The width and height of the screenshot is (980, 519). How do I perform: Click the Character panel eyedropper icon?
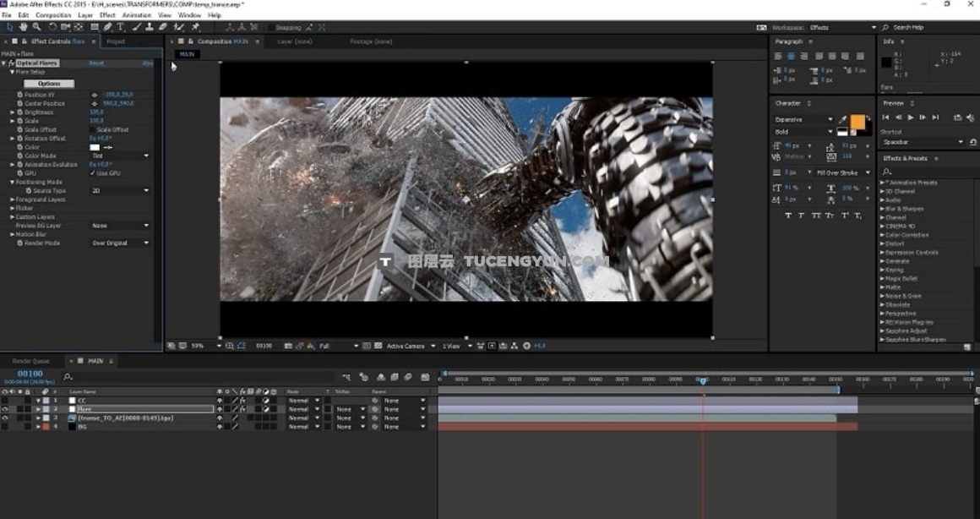[842, 120]
